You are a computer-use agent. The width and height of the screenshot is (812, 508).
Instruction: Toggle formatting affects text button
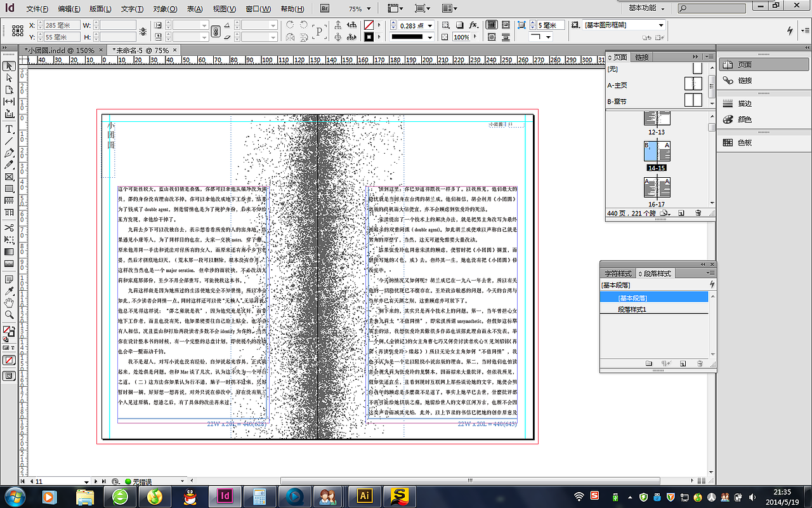(13, 347)
